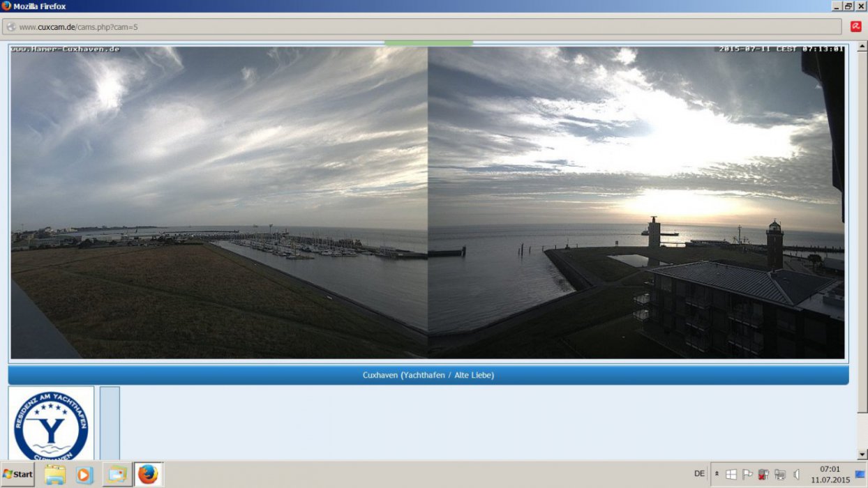Click the cuxcam.de URL address field

click(419, 27)
